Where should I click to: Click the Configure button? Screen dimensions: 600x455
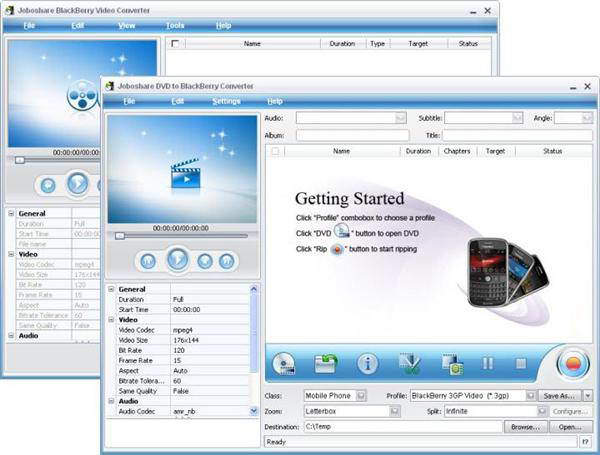570,411
